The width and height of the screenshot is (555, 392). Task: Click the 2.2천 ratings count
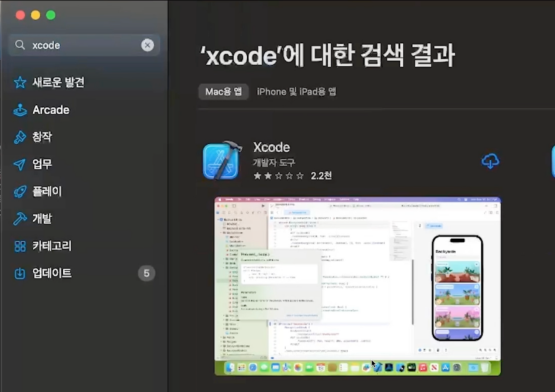(x=321, y=176)
